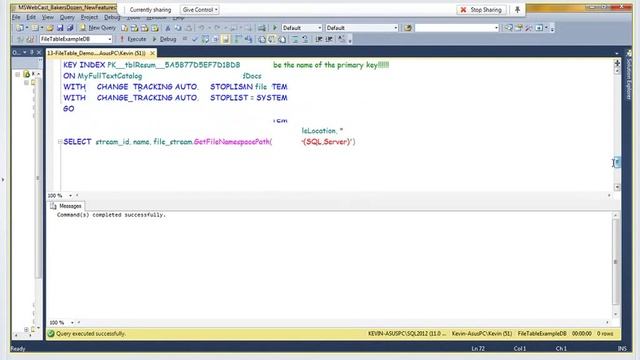Select Results to Grid mode
The width and height of the screenshot is (640, 360).
(x=271, y=39)
